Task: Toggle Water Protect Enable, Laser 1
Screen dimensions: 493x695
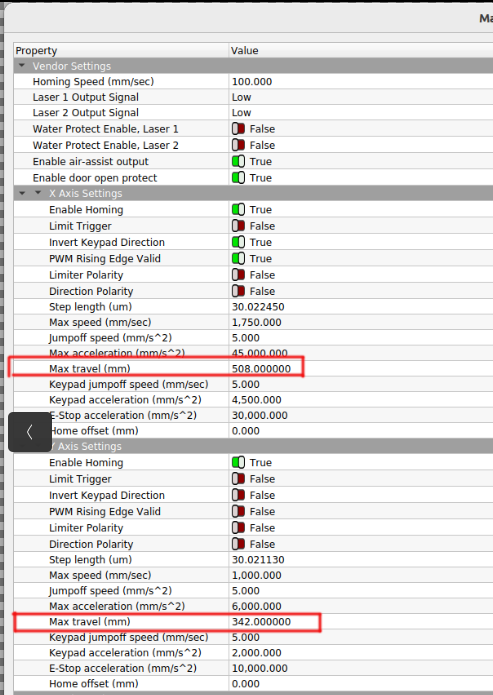Action: click(x=239, y=129)
